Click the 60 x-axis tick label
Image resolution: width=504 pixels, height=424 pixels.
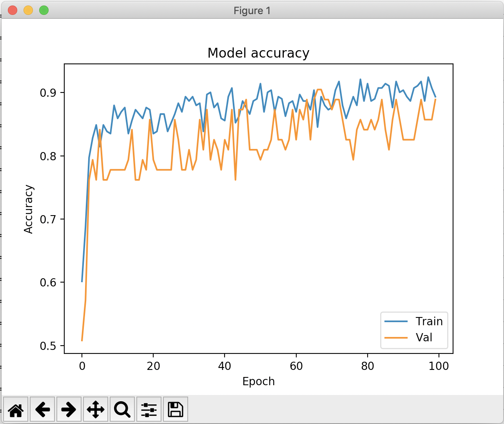[296, 366]
